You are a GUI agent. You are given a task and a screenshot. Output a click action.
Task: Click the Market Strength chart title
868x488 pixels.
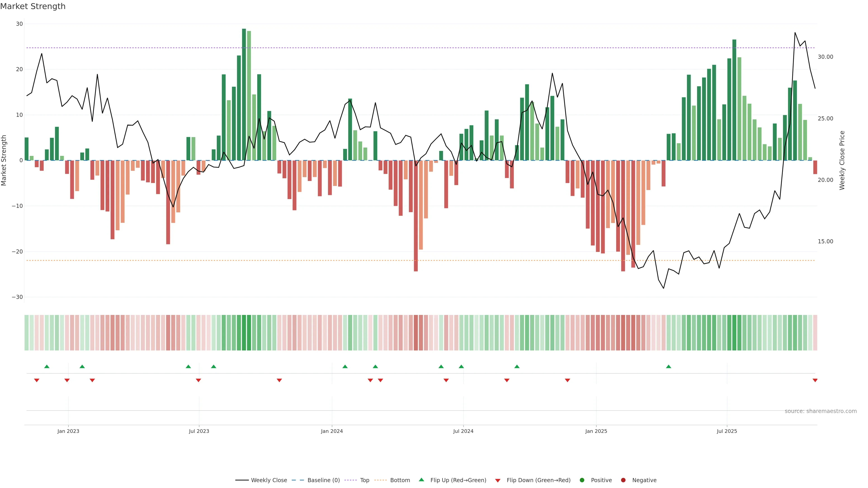point(33,6)
